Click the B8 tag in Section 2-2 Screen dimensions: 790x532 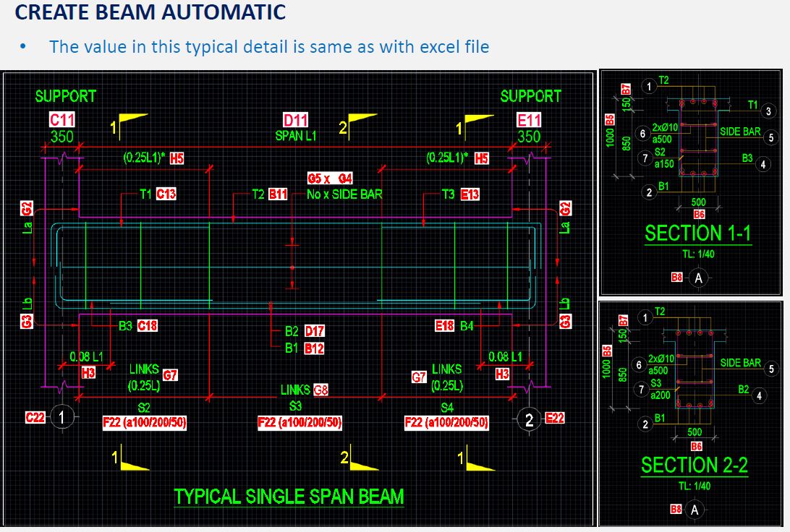pyautogui.click(x=676, y=509)
